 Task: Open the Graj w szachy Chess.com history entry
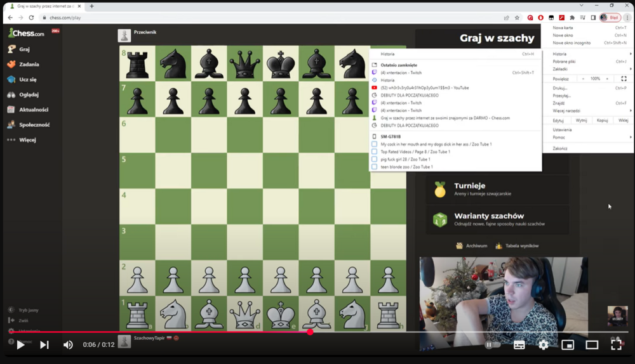455,118
